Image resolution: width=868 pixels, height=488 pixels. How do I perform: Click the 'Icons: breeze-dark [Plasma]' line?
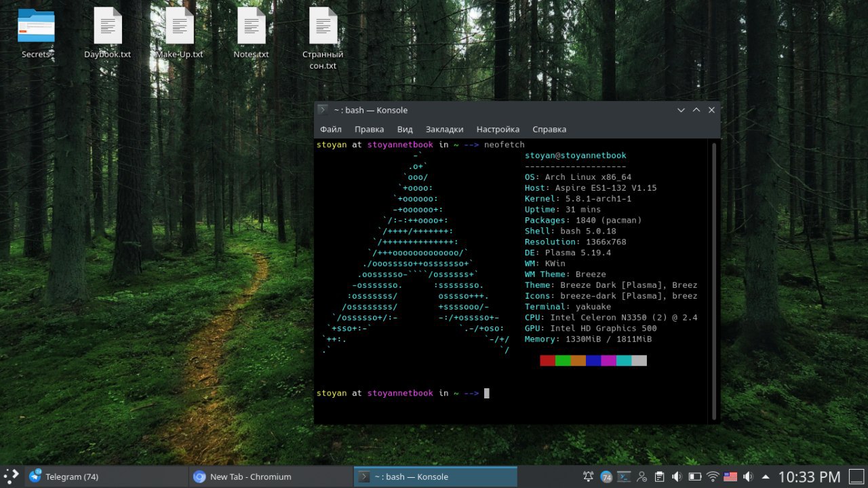click(x=611, y=296)
